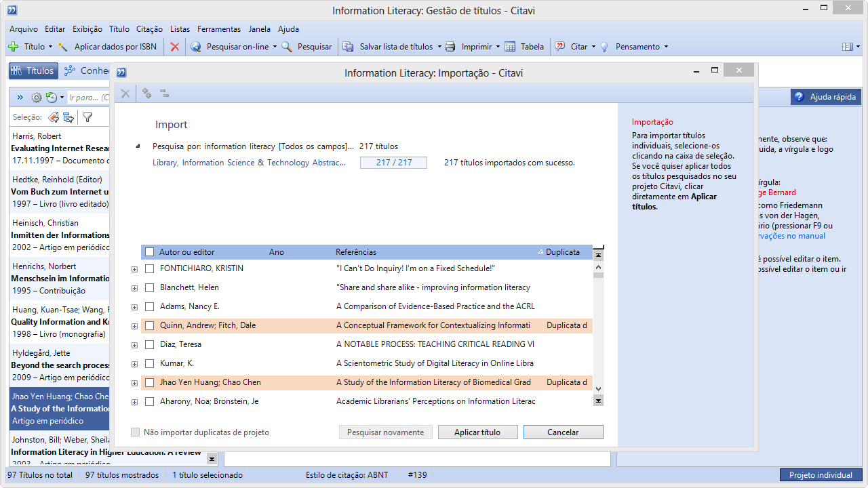The width and height of the screenshot is (868, 488).
Task: Click the green plus Título icon
Action: coord(13,47)
